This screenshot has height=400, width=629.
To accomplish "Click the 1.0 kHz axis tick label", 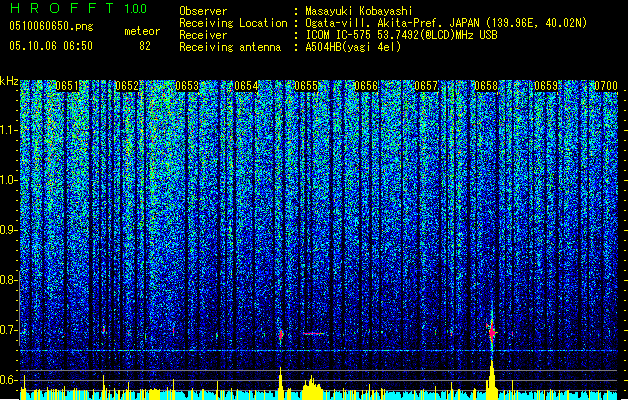I will 8,180.
